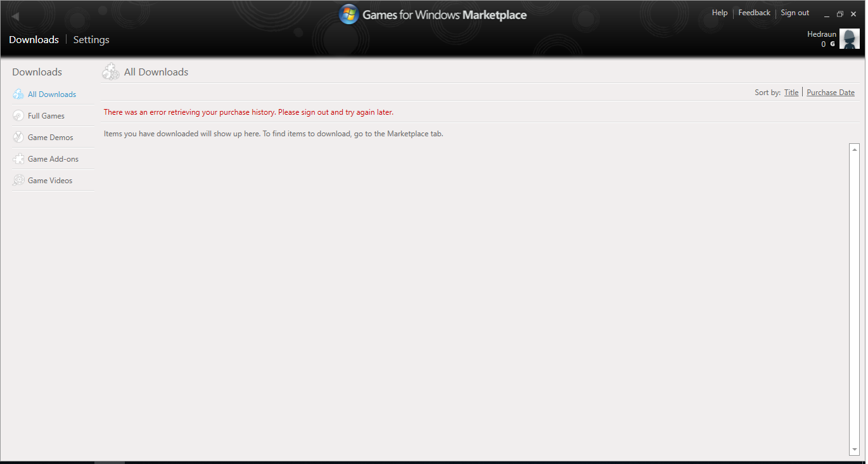
Task: Show Game Add-ons category
Action: 53,159
